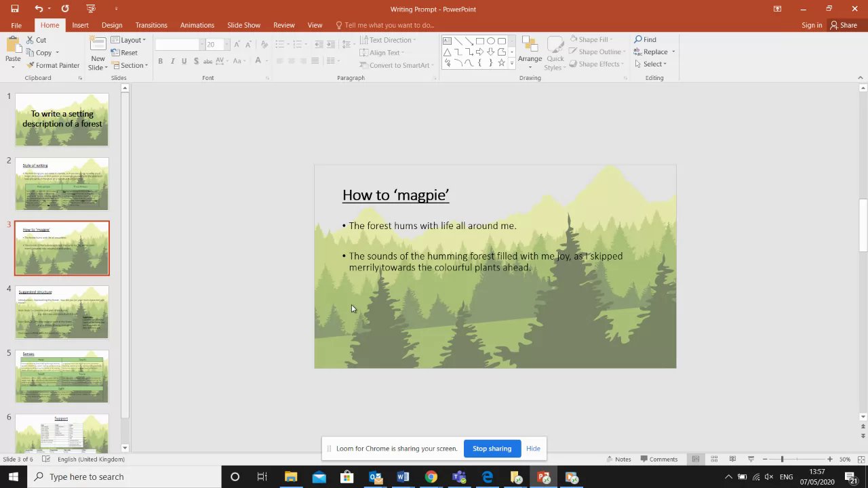Start slide show from status bar icon
Image resolution: width=868 pixels, height=488 pixels.
click(x=751, y=460)
